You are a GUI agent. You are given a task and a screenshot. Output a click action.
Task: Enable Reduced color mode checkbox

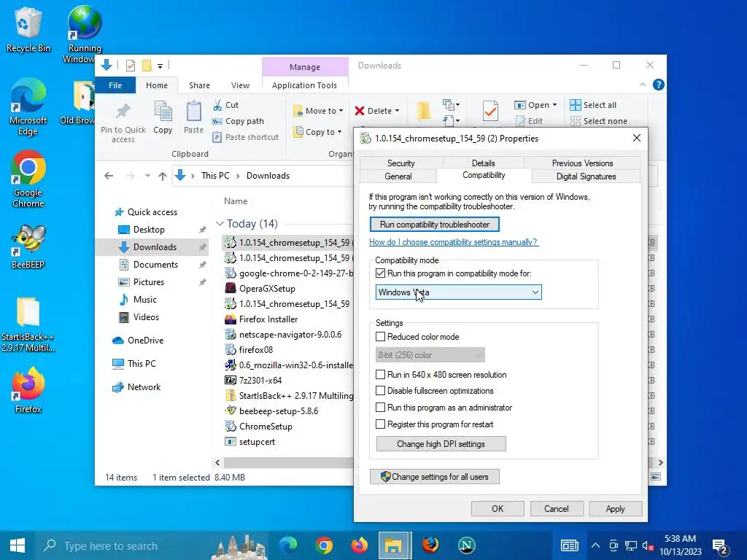coord(380,337)
